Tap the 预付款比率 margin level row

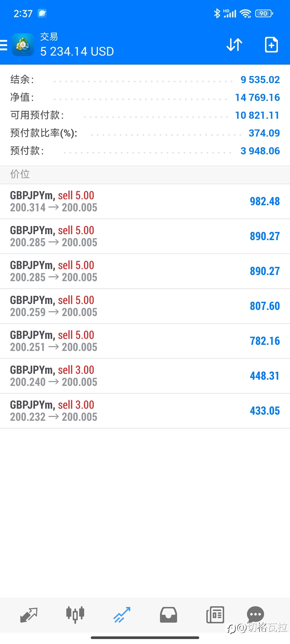(145, 133)
